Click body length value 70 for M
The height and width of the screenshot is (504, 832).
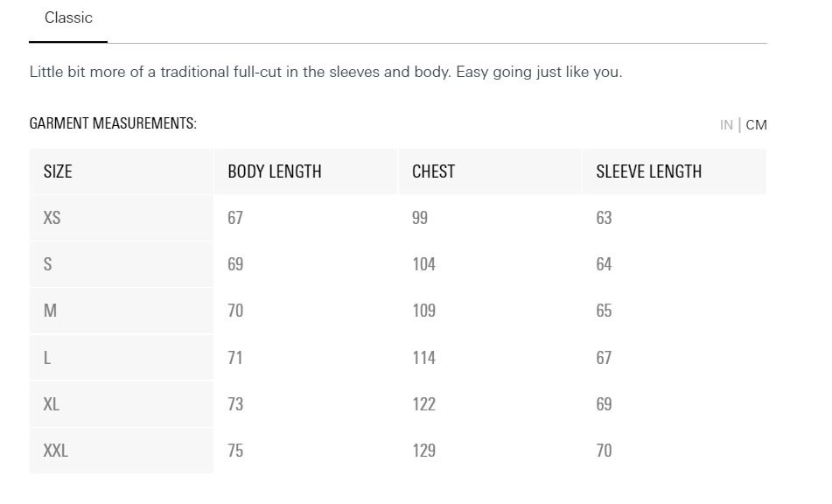[x=235, y=311]
